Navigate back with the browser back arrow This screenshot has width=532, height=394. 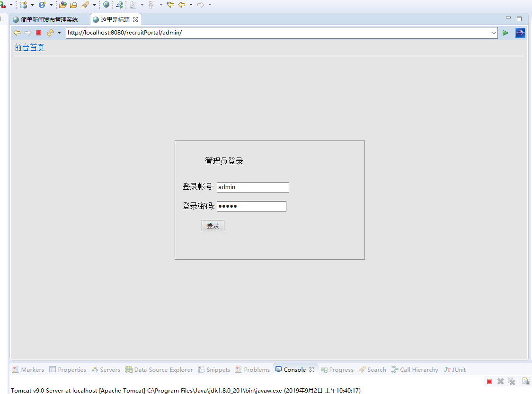17,33
